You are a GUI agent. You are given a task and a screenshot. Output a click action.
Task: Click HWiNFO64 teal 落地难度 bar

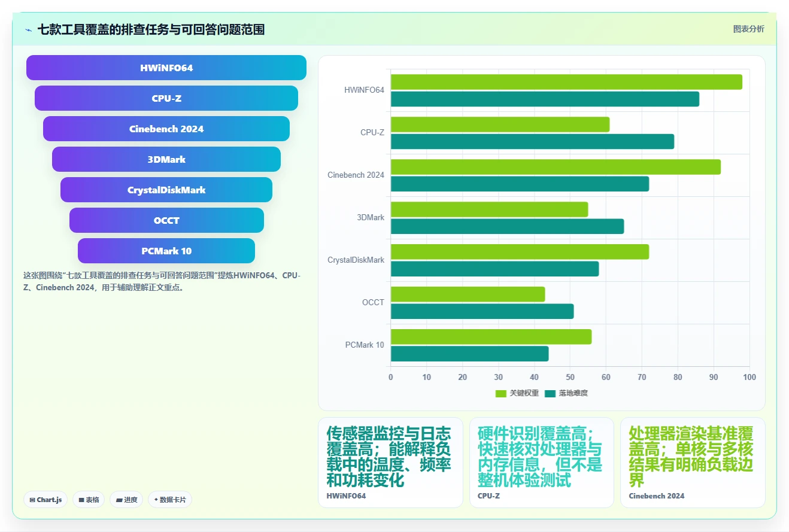click(545, 99)
